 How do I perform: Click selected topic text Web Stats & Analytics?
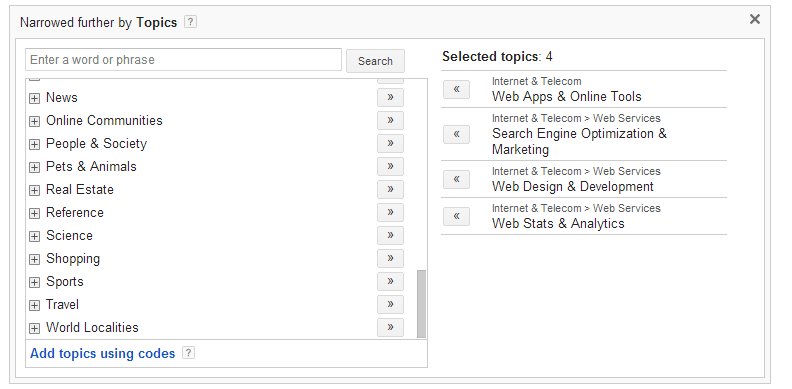click(x=558, y=223)
